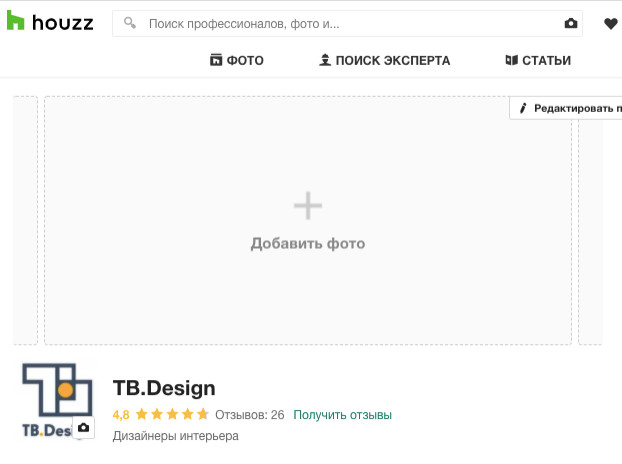Change profile logo via camera icon

pos(84,428)
